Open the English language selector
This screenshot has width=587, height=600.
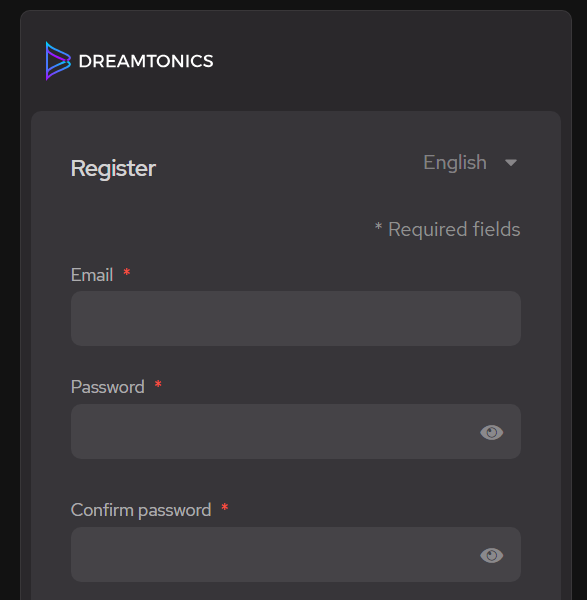tap(470, 163)
